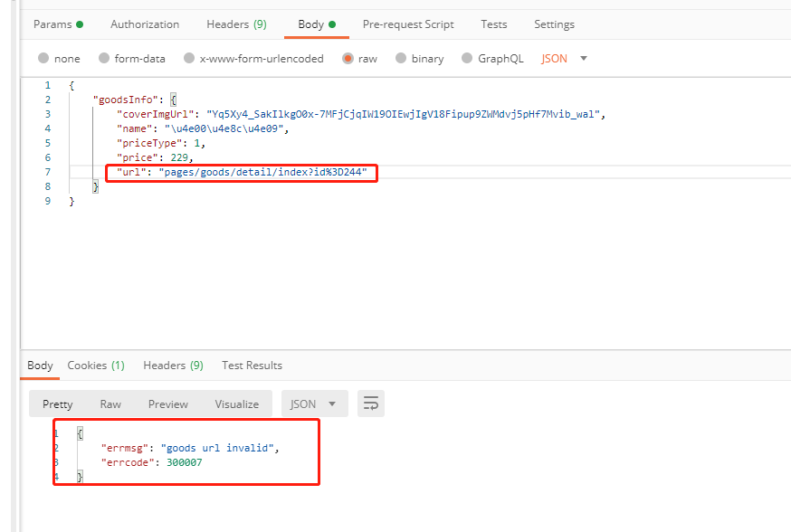791x532 pixels.
Task: Select the request Body tab
Action: point(316,24)
